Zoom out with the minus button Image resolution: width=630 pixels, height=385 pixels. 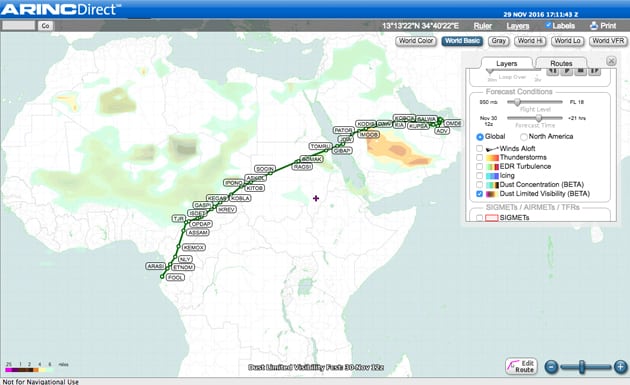tap(552, 367)
